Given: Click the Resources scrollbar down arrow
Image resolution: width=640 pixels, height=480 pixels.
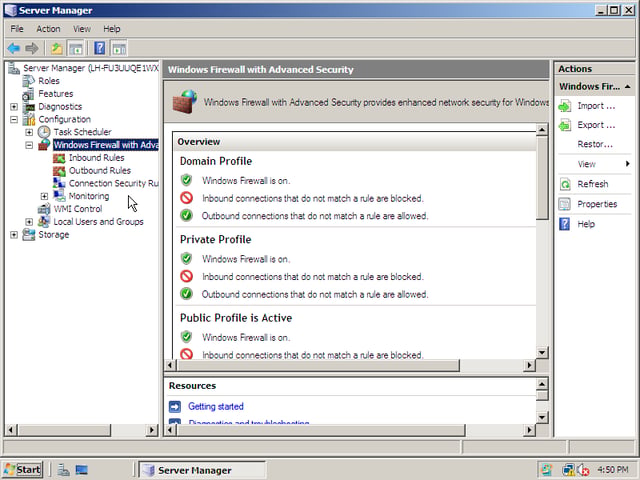Looking at the screenshot, I should (542, 417).
